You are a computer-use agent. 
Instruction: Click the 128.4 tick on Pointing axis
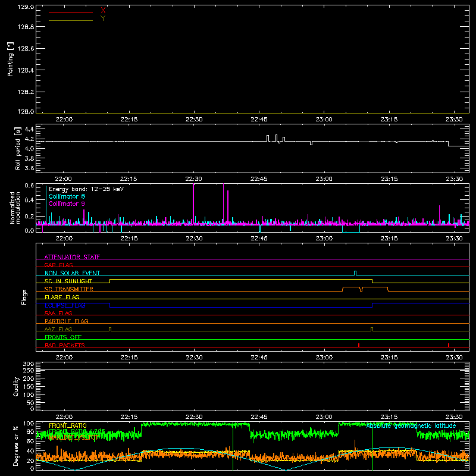(x=26, y=70)
